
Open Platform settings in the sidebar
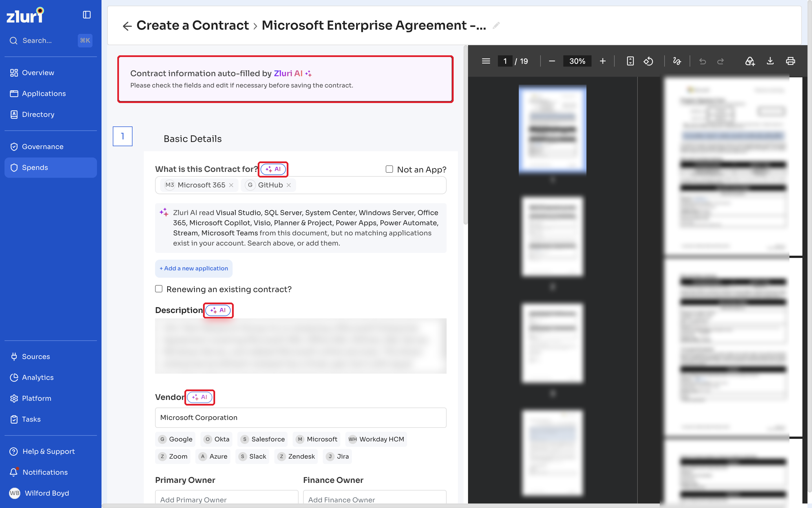click(x=51, y=398)
